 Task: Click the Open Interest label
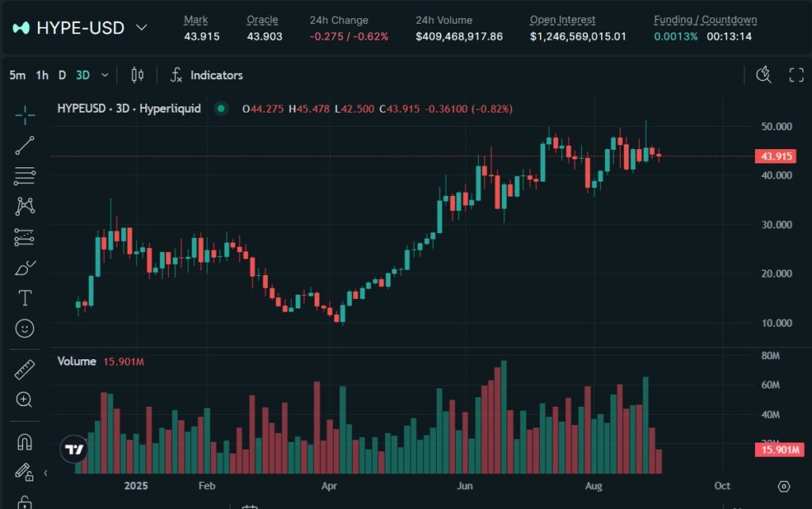tap(562, 20)
